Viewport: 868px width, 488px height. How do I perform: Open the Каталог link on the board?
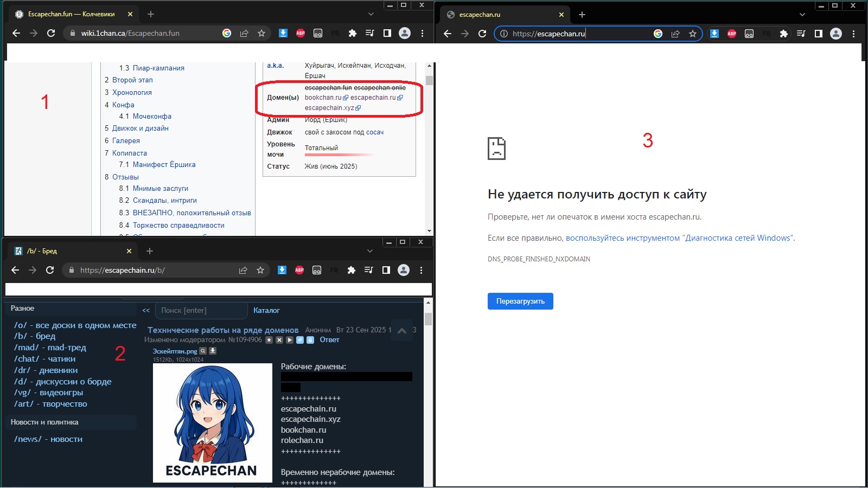[x=266, y=311]
